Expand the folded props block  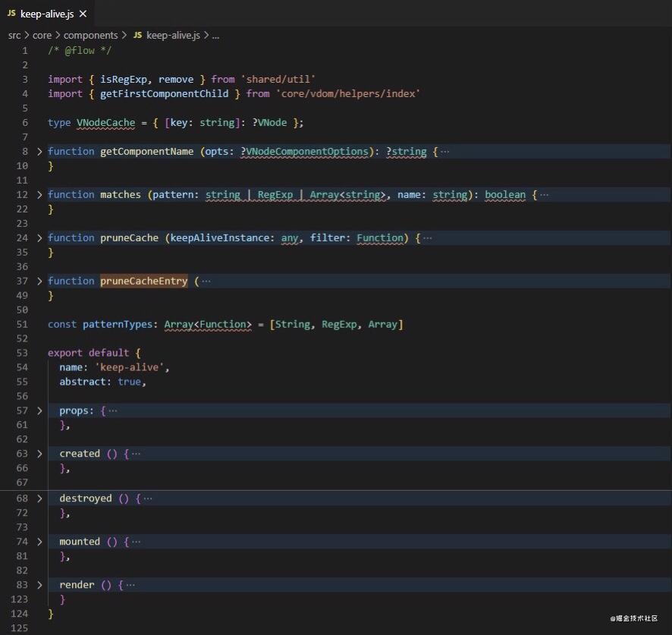[40, 411]
